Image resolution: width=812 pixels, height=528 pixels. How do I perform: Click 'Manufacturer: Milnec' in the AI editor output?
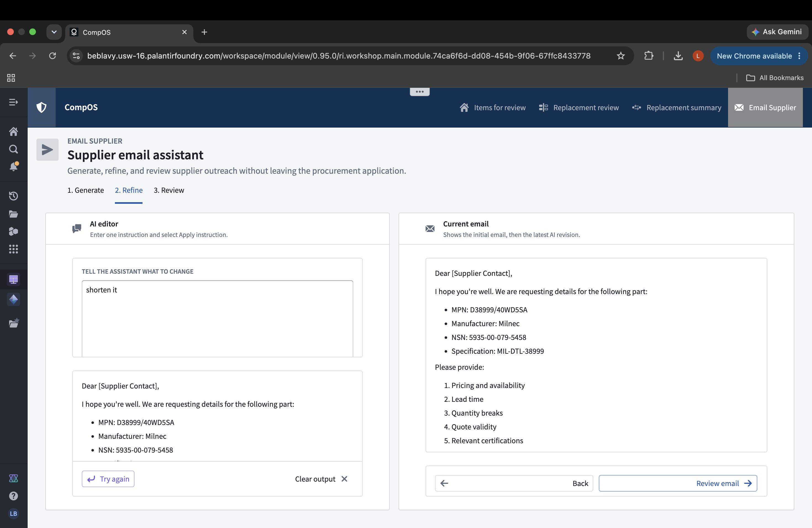click(x=132, y=436)
